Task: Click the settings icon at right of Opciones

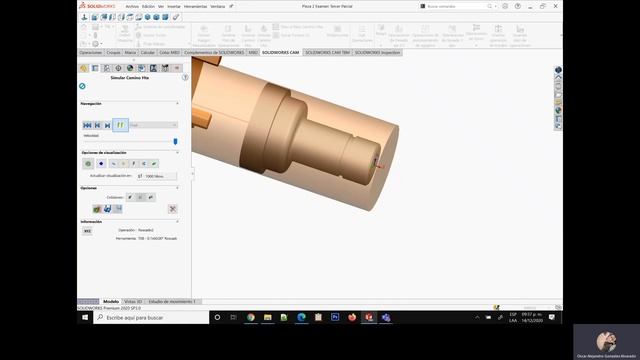Action: pyautogui.click(x=173, y=209)
